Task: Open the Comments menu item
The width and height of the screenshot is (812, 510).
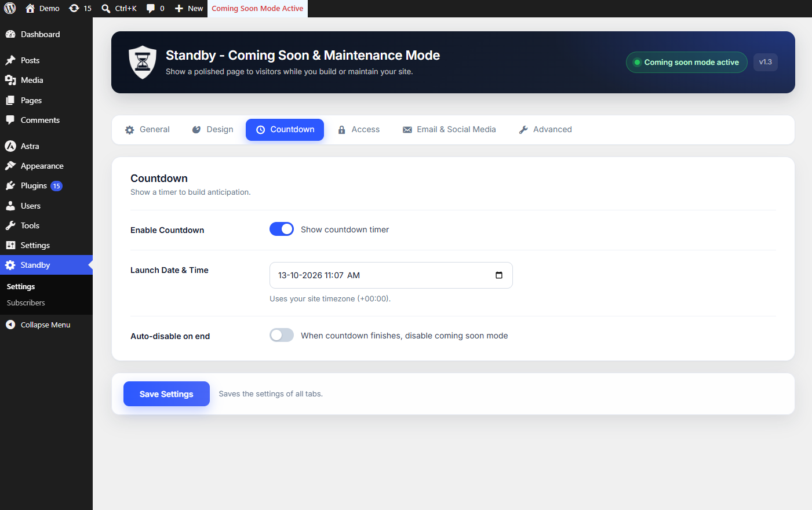Action: point(46,120)
